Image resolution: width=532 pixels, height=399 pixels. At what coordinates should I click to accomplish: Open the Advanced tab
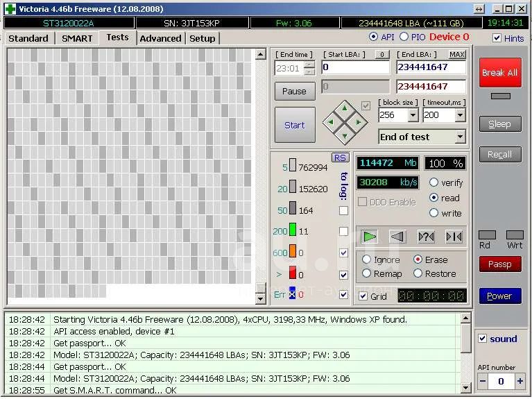tap(160, 38)
